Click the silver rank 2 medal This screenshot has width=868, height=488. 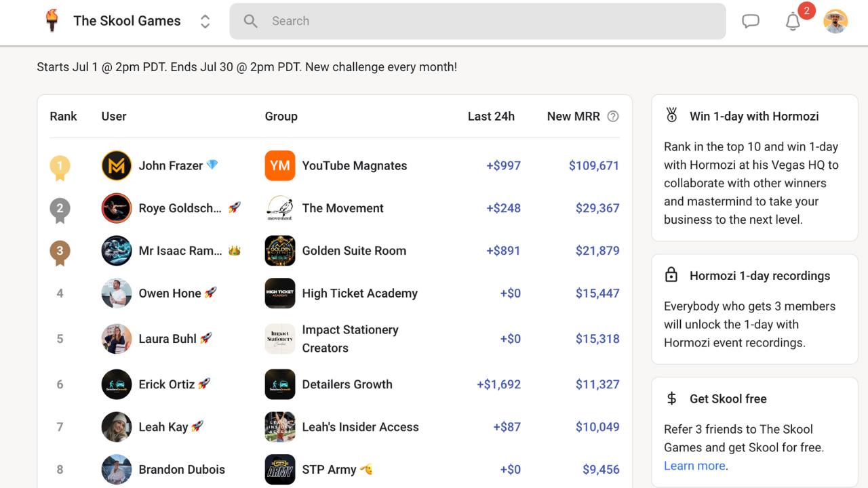click(60, 211)
